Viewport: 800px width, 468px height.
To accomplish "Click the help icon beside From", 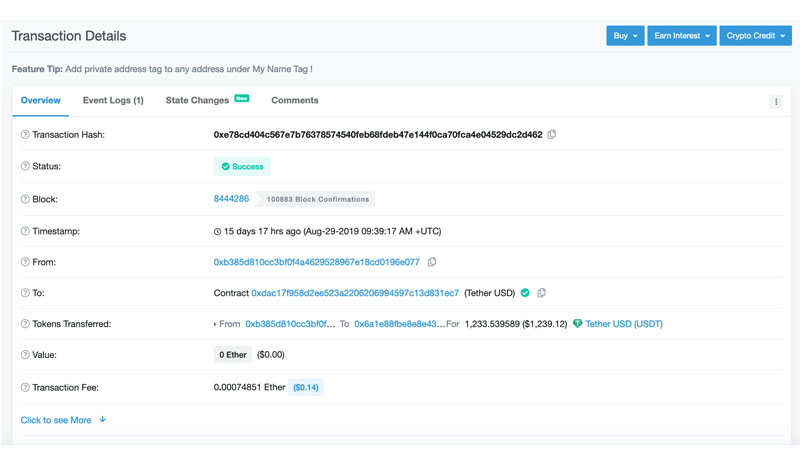I will coord(25,262).
